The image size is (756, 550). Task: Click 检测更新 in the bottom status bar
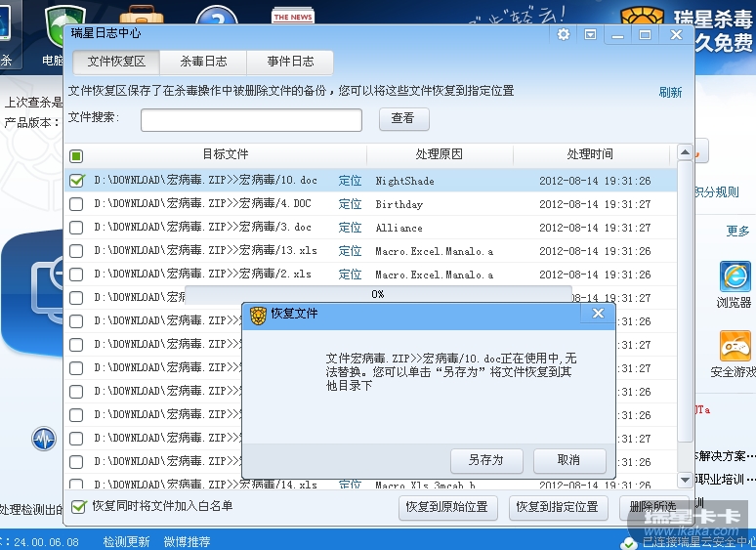pos(126,542)
